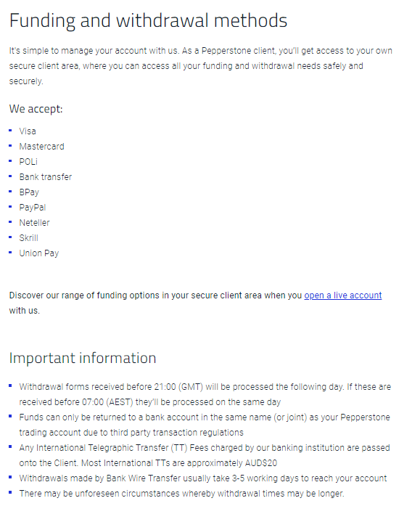Screen dimensions: 420x514
Task: Click the bullet about withdrawal forms before 21:00 GMT
Action: pos(205,394)
